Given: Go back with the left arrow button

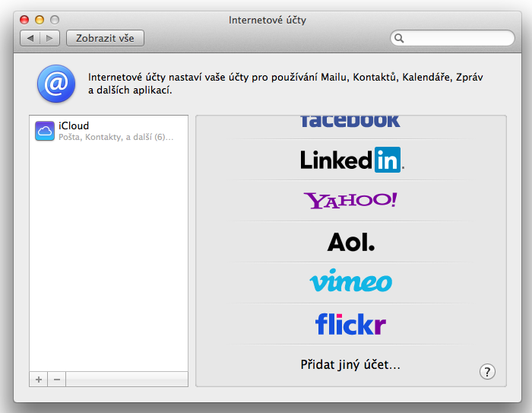Looking at the screenshot, I should point(30,38).
